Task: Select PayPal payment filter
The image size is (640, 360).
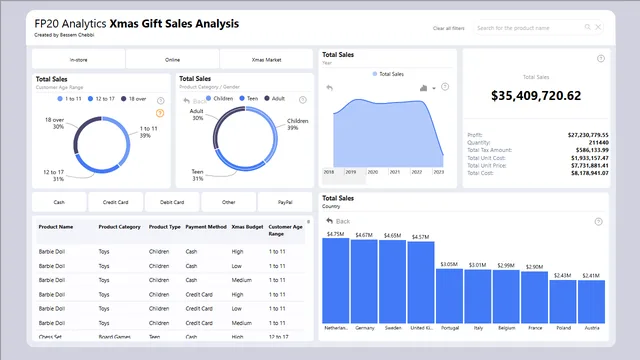Action: click(285, 202)
